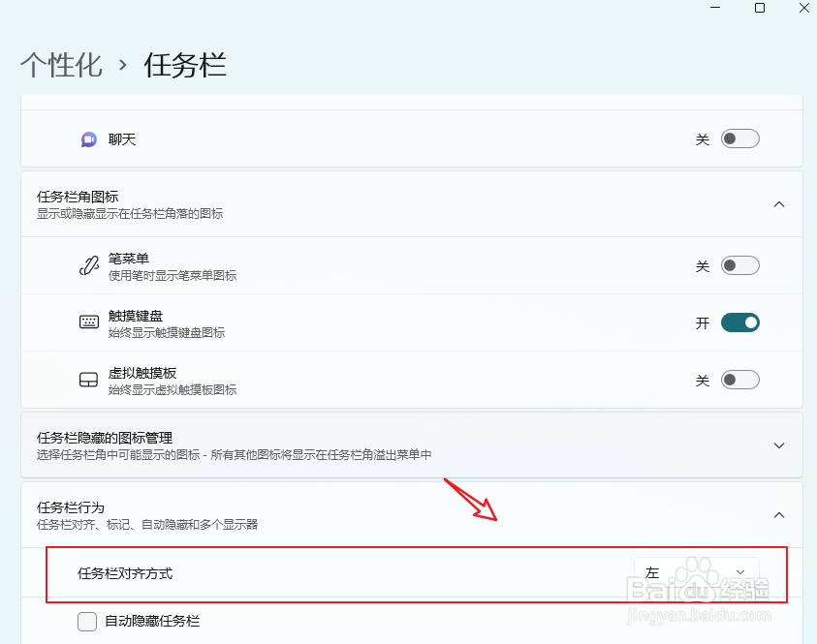Enable the 聊天 toggle switch
The height and width of the screenshot is (644, 817).
pos(739,138)
